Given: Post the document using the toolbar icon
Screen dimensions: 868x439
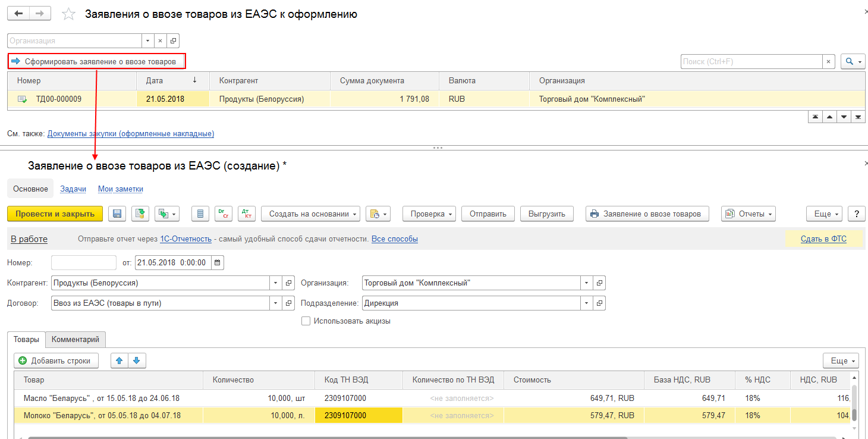Looking at the screenshot, I should click(140, 214).
